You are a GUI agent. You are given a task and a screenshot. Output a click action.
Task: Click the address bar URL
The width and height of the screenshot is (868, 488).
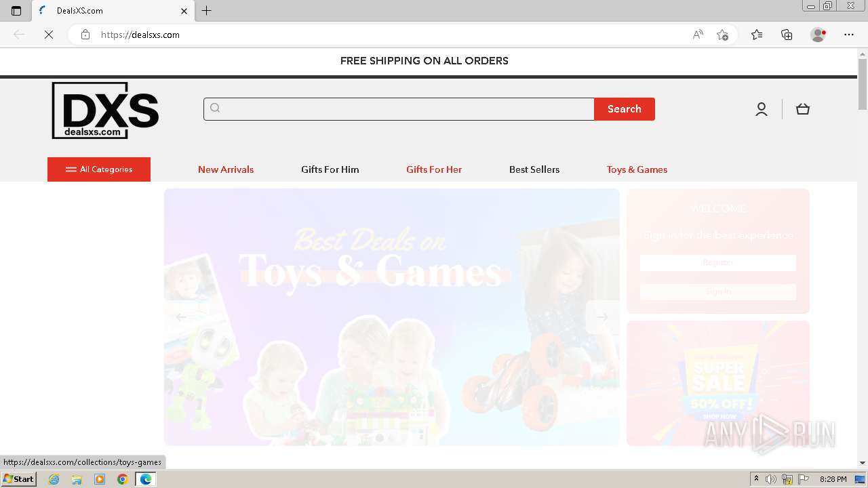pos(140,35)
